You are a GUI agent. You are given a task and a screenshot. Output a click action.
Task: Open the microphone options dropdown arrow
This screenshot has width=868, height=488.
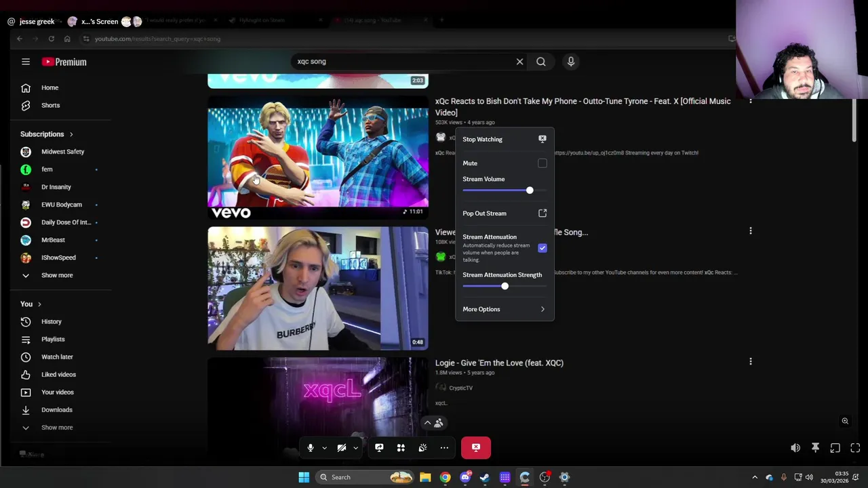pyautogui.click(x=324, y=448)
